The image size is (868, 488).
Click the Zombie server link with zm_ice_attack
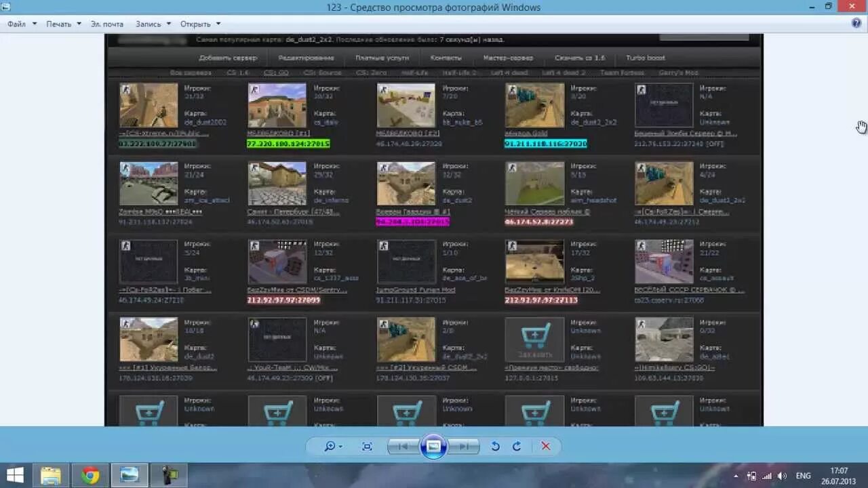coord(160,211)
